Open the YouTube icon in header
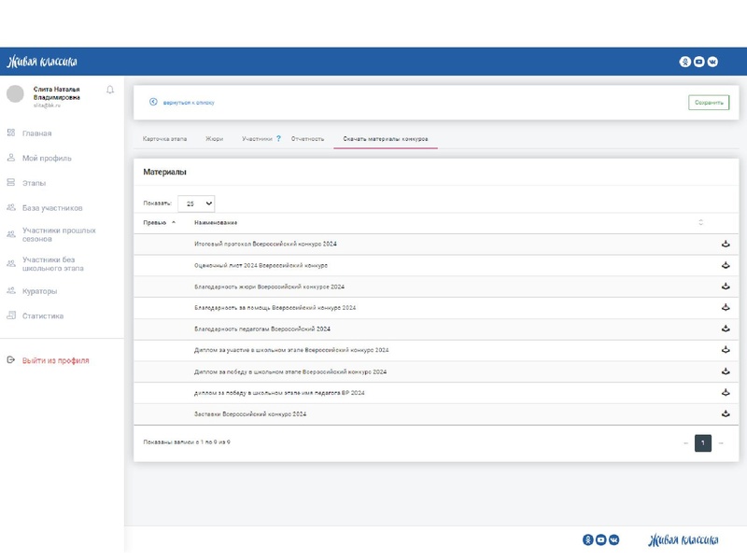747x560 pixels. click(x=698, y=62)
